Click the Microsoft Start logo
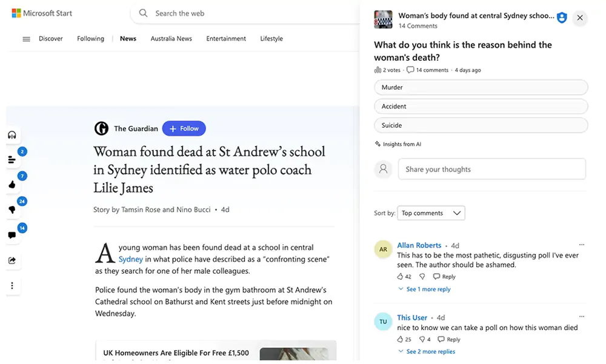This screenshot has height=364, width=606. point(42,13)
